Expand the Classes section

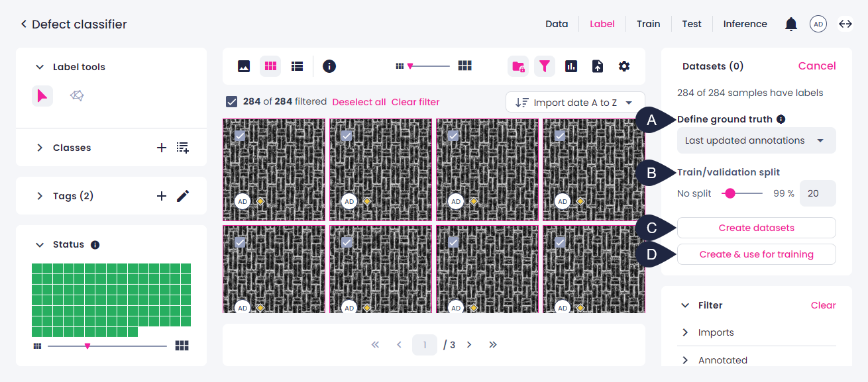click(x=40, y=148)
